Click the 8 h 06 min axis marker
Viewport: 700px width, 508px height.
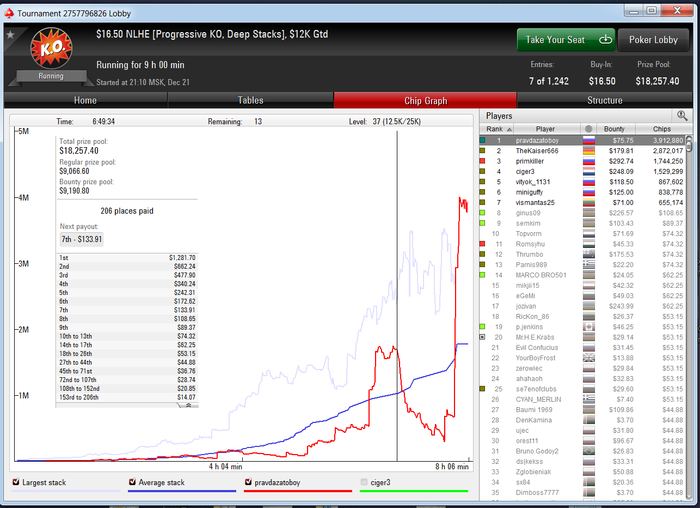tap(452, 466)
